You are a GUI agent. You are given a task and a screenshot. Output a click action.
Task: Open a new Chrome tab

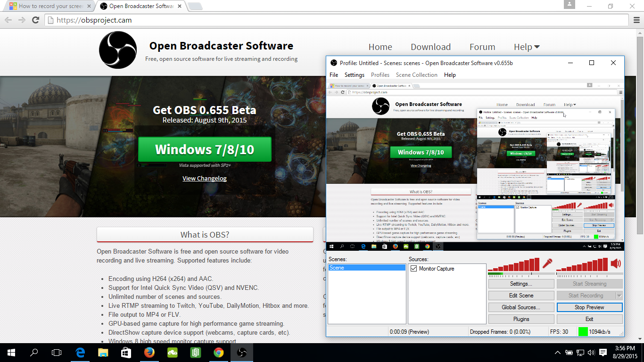(195, 7)
